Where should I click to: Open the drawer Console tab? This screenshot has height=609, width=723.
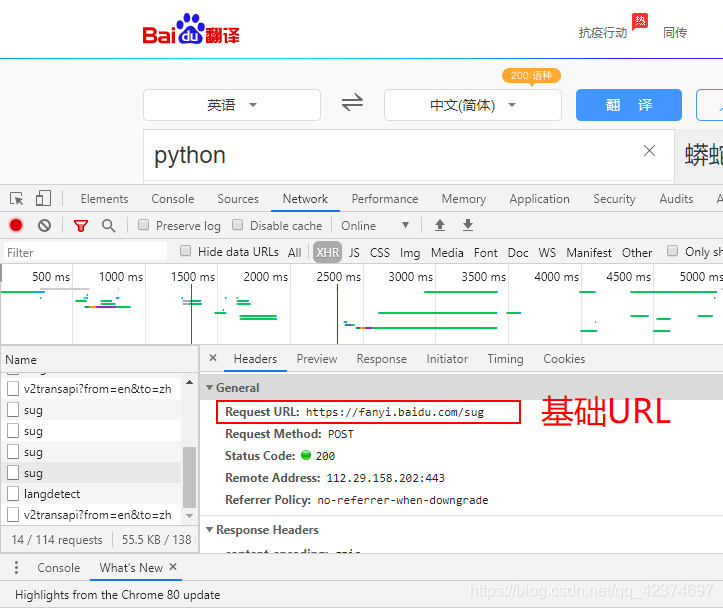point(59,568)
